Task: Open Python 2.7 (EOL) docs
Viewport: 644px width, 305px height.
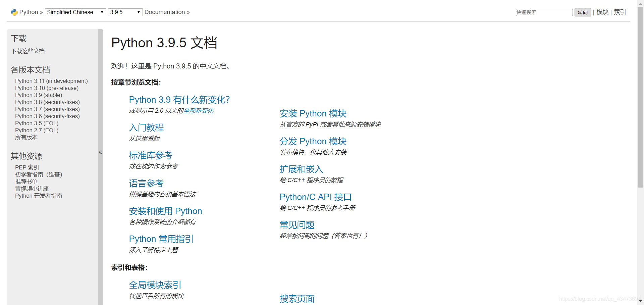Action: pos(37,130)
